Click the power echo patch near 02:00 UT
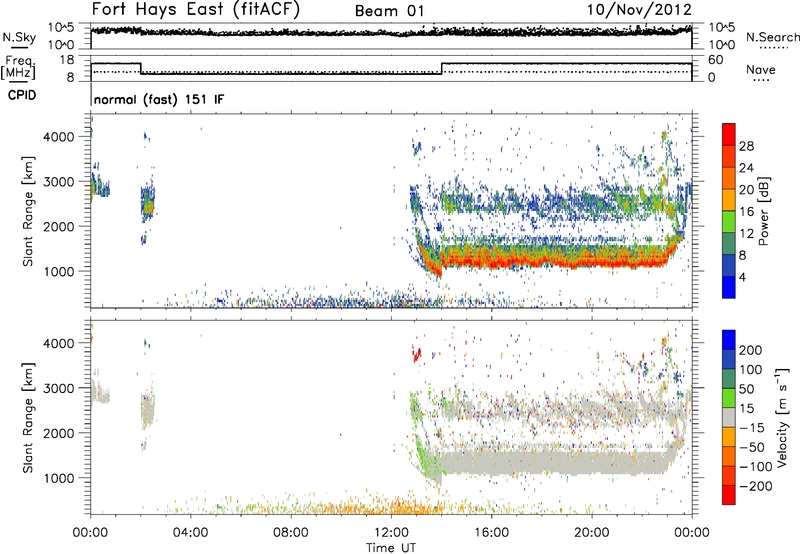 [x=148, y=204]
